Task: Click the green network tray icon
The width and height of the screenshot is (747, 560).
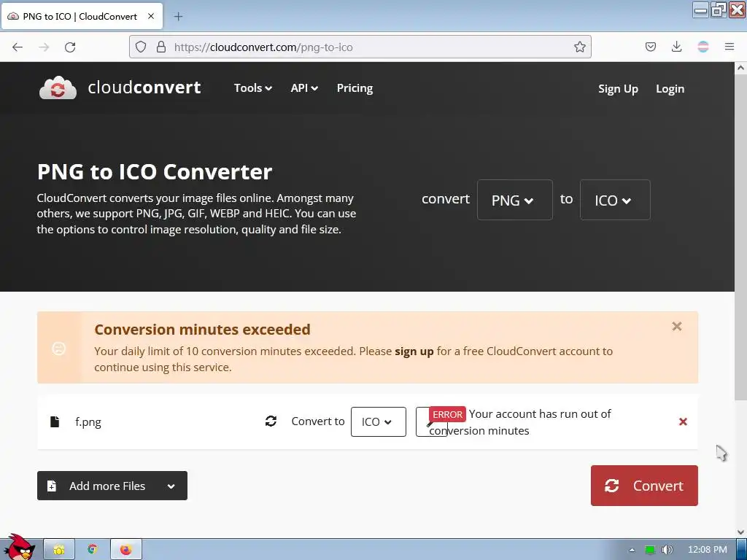Action: 650,550
